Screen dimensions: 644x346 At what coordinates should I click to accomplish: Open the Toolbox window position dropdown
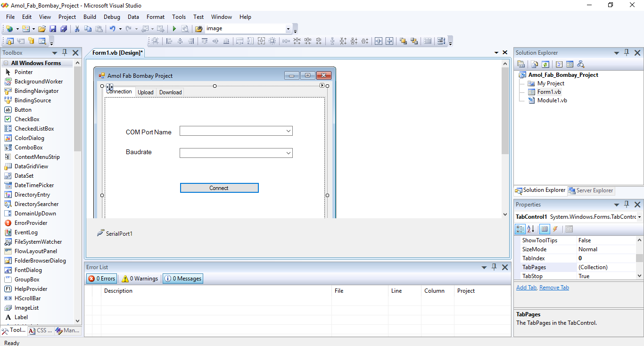55,53
